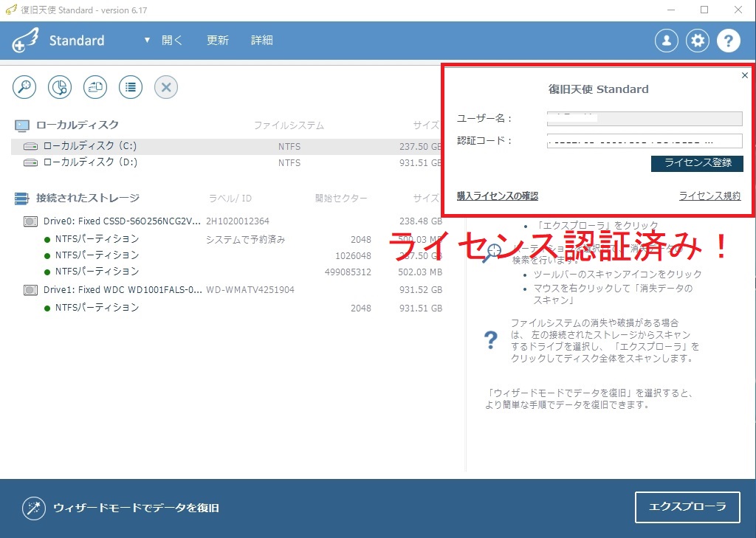Image resolution: width=756 pixels, height=538 pixels.
Task: Click the エクスプローラ button
Action: coord(687,507)
